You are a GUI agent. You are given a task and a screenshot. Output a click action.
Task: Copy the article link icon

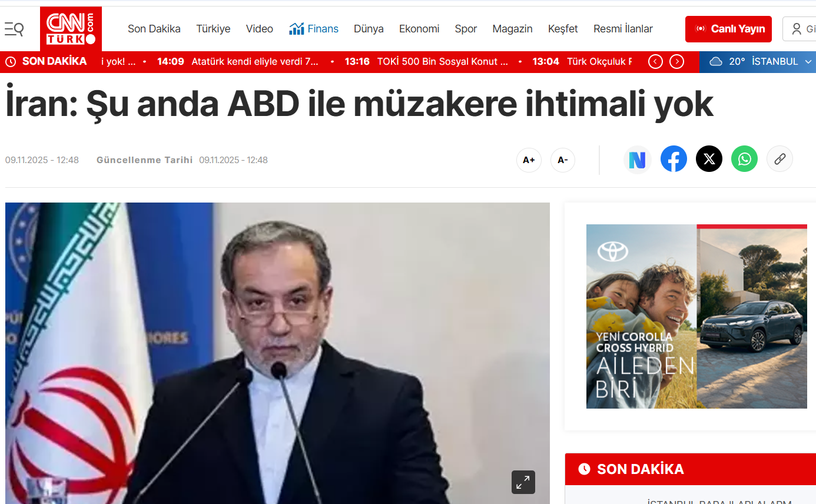pyautogui.click(x=779, y=159)
